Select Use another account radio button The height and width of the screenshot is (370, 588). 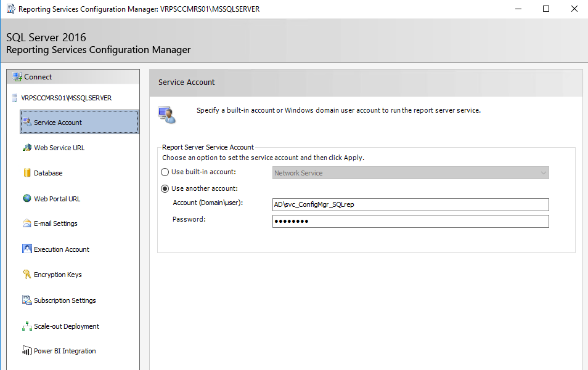(x=165, y=189)
